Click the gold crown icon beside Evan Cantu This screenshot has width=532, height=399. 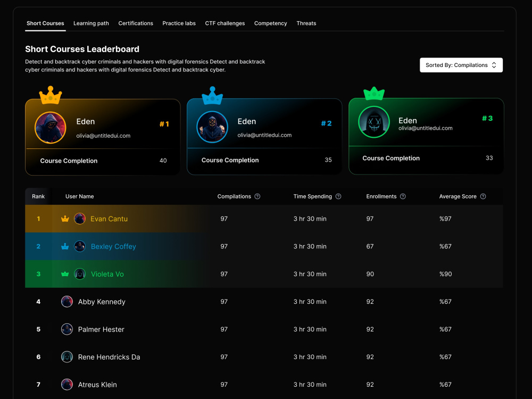65,219
